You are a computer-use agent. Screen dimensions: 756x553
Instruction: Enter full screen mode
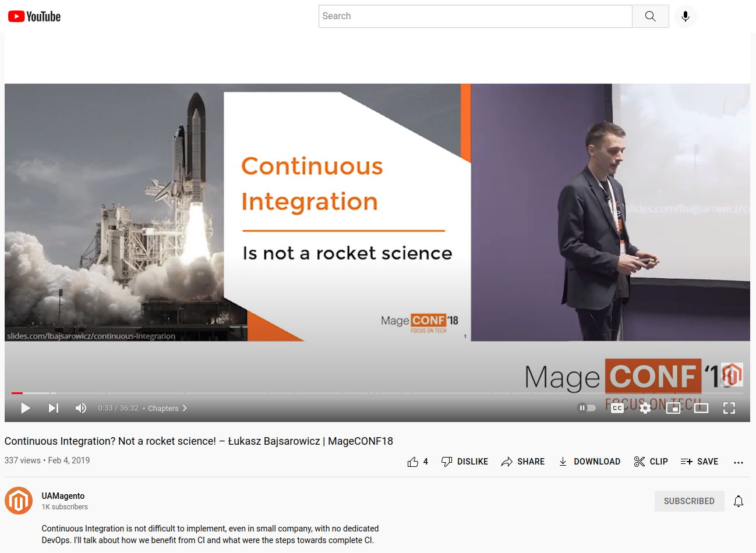coord(729,408)
